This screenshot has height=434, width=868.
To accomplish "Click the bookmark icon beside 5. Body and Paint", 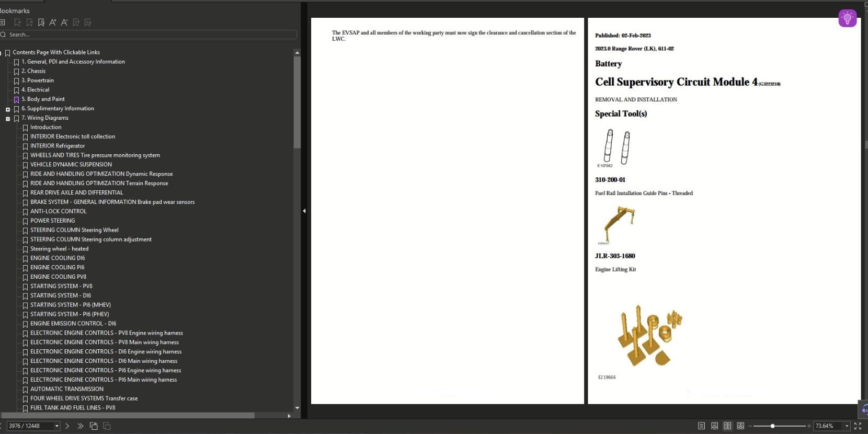I will pos(16,99).
